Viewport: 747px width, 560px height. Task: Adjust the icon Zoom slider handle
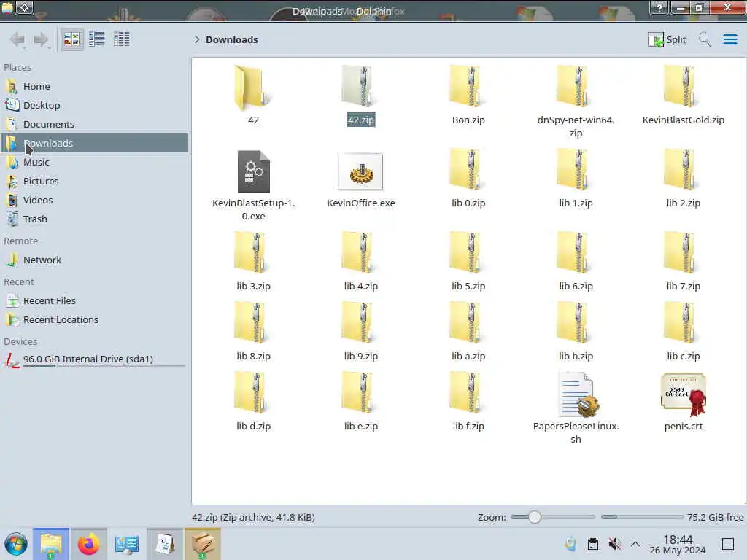[x=535, y=517]
